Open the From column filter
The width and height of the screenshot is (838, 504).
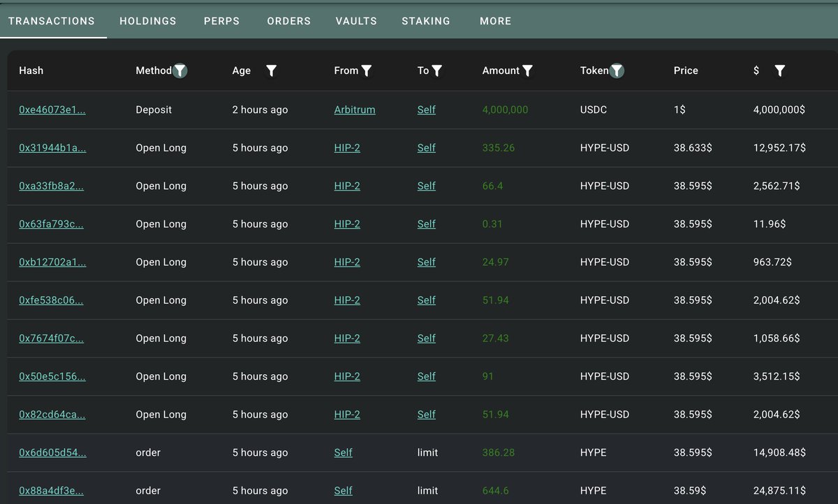pos(369,70)
